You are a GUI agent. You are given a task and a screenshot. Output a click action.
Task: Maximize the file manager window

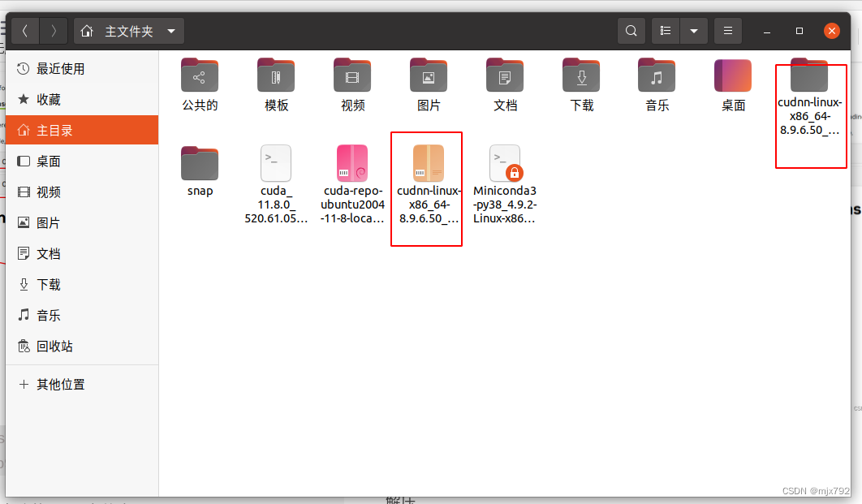click(x=800, y=32)
